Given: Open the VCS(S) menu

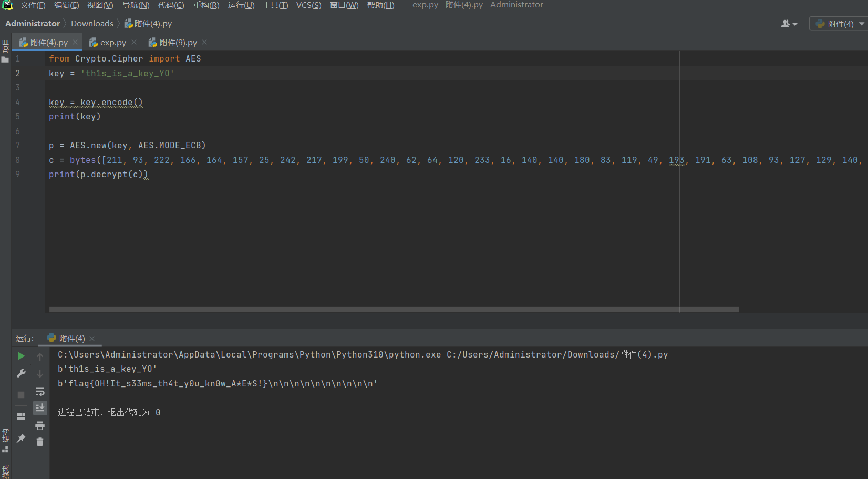Looking at the screenshot, I should pyautogui.click(x=309, y=5).
